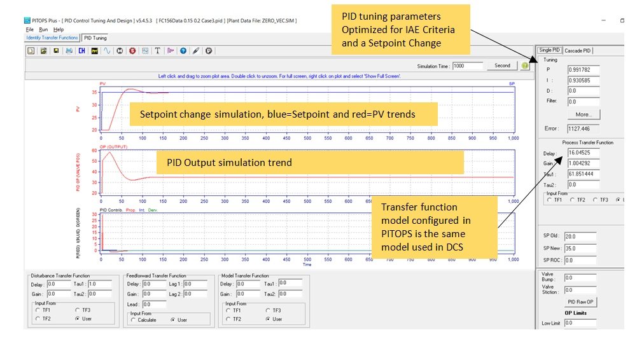Click the blue CH toolbar icon
The image size is (644, 337).
81,50
